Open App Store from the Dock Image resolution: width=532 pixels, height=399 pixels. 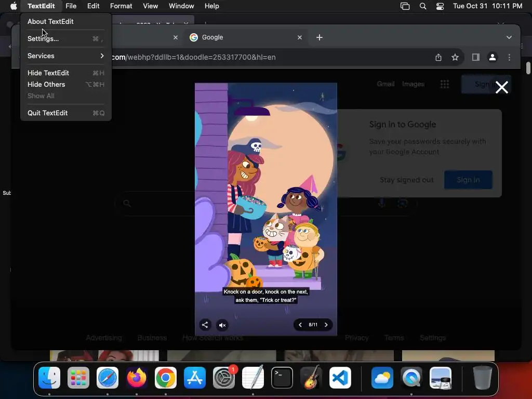tap(195, 378)
